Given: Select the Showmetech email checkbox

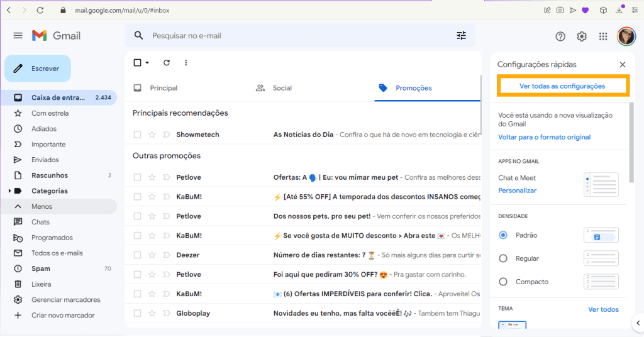Looking at the screenshot, I should (137, 135).
